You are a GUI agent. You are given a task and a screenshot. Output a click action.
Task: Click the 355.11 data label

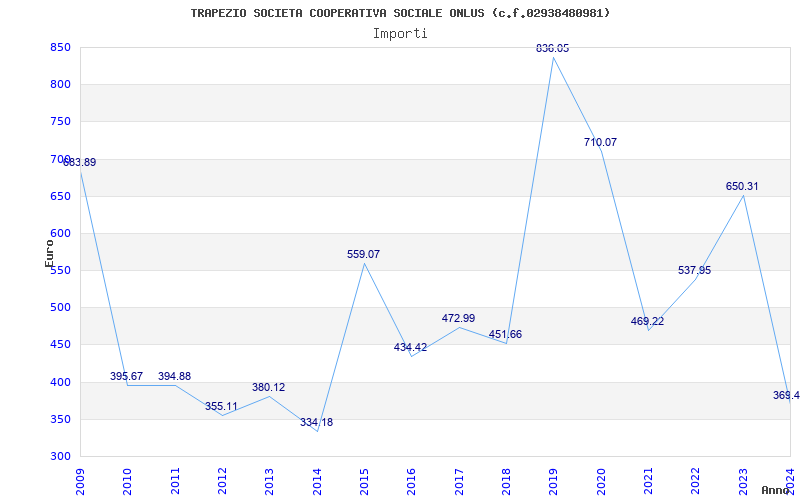(221, 407)
